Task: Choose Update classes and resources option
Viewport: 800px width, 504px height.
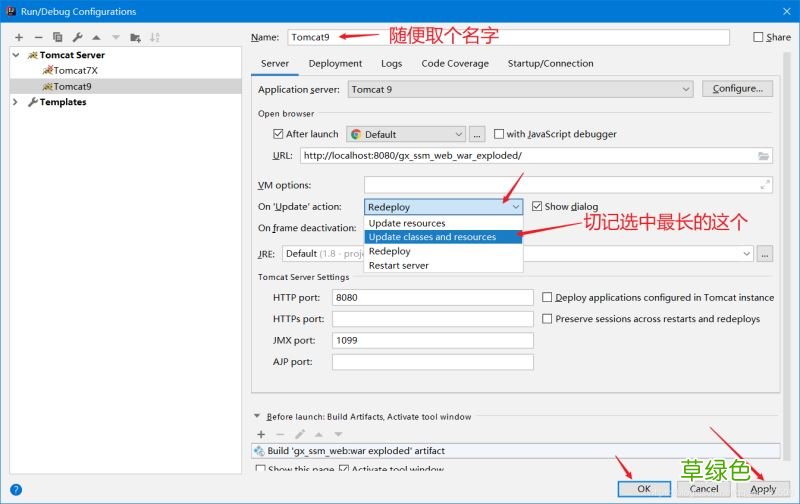Action: (x=432, y=237)
